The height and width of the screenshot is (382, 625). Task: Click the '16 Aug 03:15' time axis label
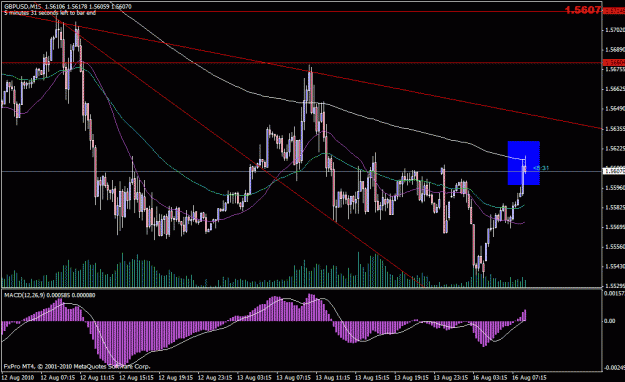point(490,377)
